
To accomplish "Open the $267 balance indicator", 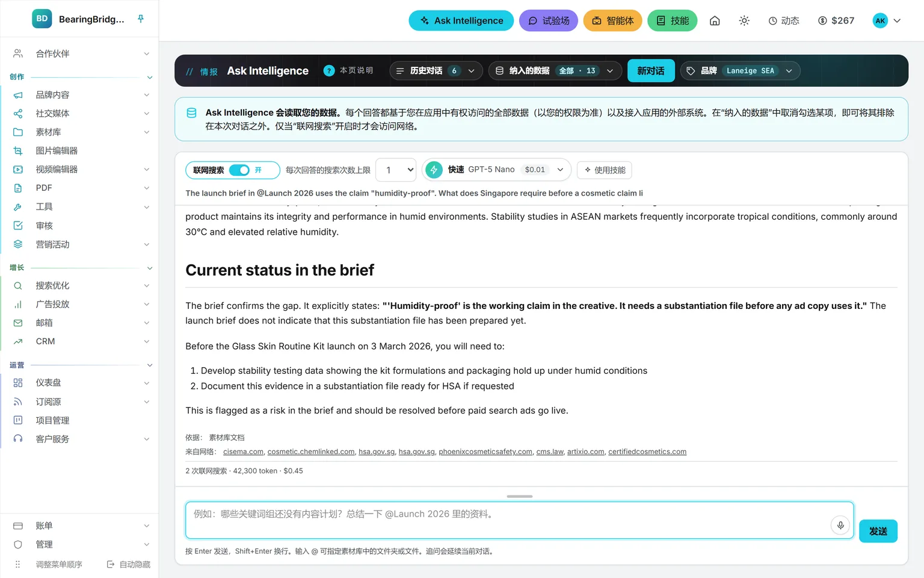I will [836, 20].
